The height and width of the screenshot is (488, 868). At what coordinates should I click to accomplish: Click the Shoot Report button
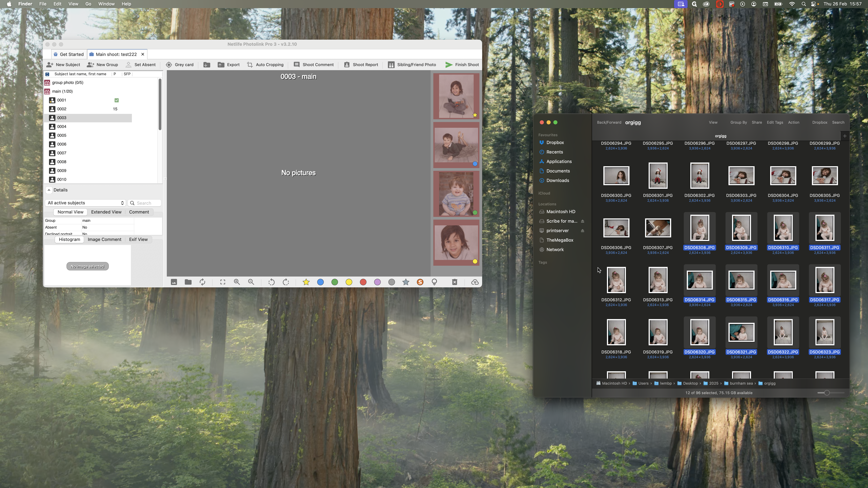(361, 65)
